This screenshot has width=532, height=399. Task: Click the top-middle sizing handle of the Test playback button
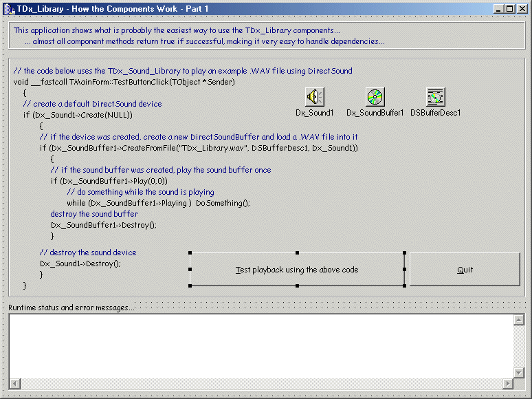(297, 253)
